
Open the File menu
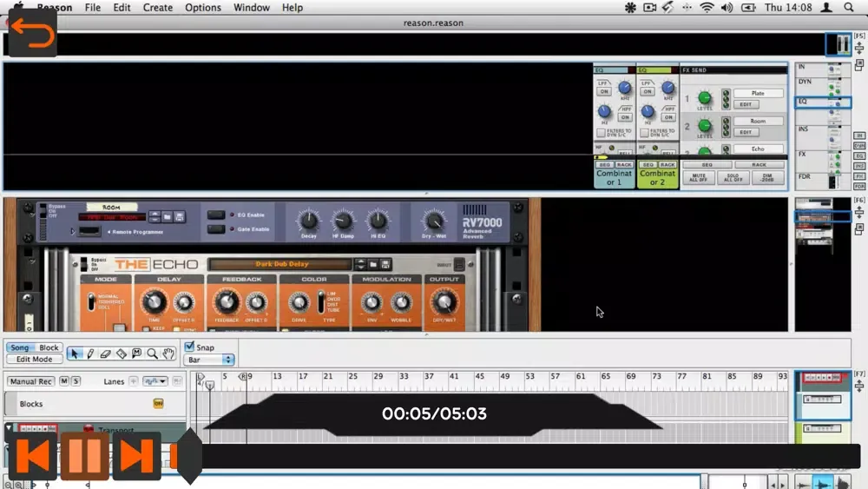pos(93,7)
